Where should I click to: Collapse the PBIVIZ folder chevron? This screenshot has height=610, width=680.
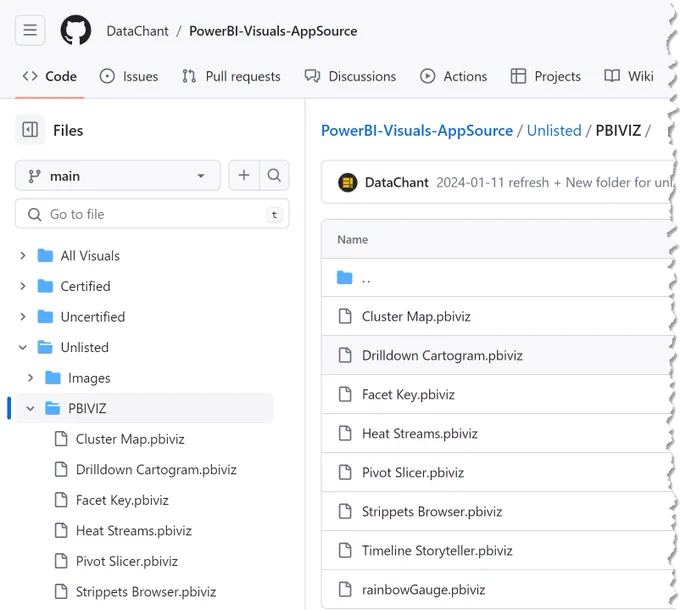pos(30,408)
